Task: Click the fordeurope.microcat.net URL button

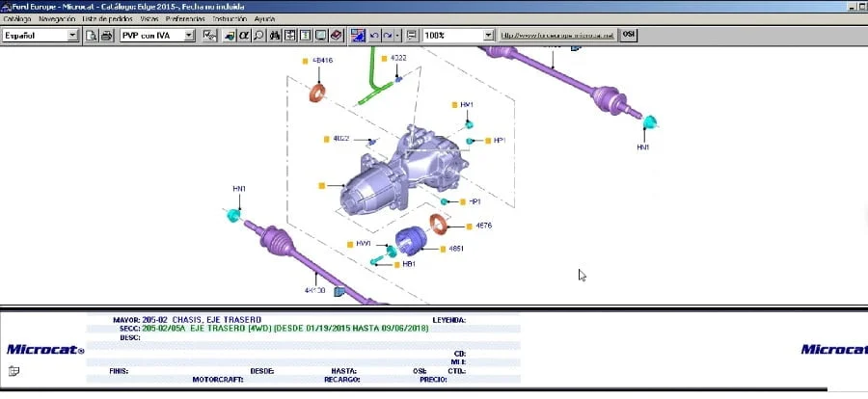Action: coord(558,36)
